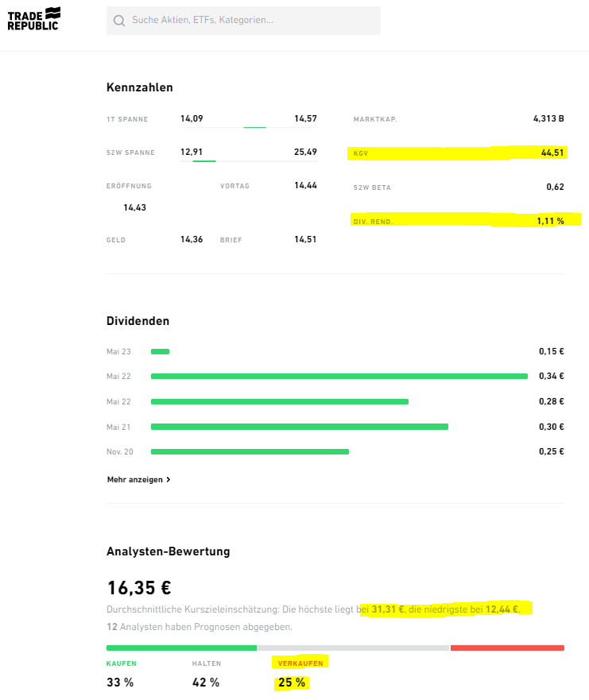Select the 0,28 € Mai 22 dividend bar
The height and width of the screenshot is (700, 589).
(x=279, y=401)
